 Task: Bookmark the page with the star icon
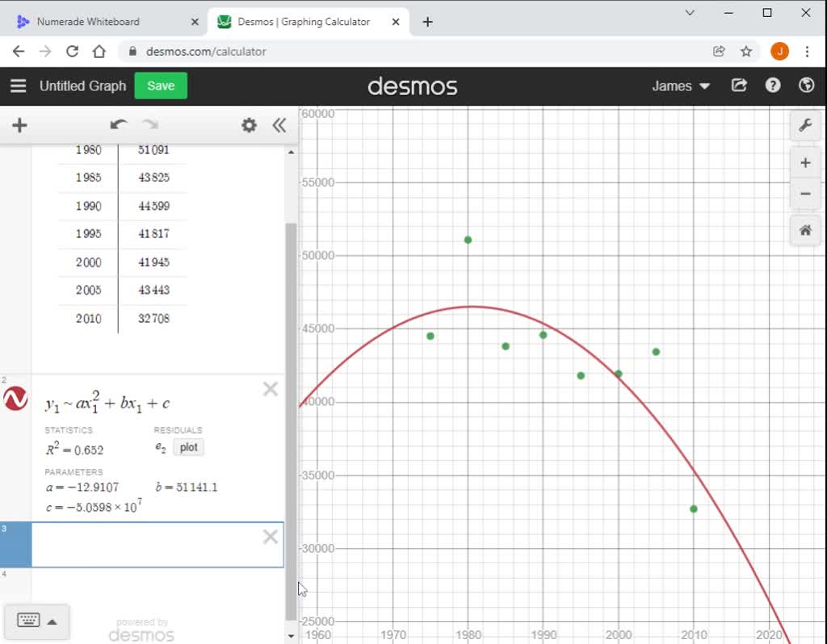click(747, 51)
